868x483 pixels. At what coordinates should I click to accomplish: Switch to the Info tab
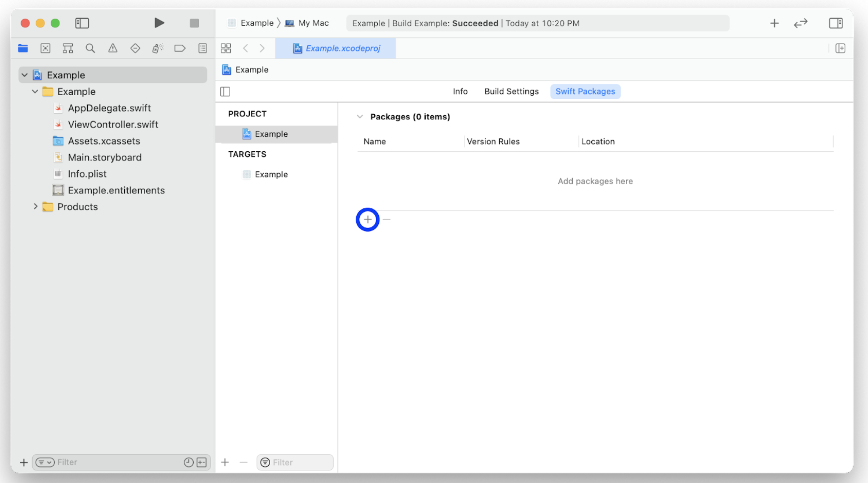(x=460, y=91)
